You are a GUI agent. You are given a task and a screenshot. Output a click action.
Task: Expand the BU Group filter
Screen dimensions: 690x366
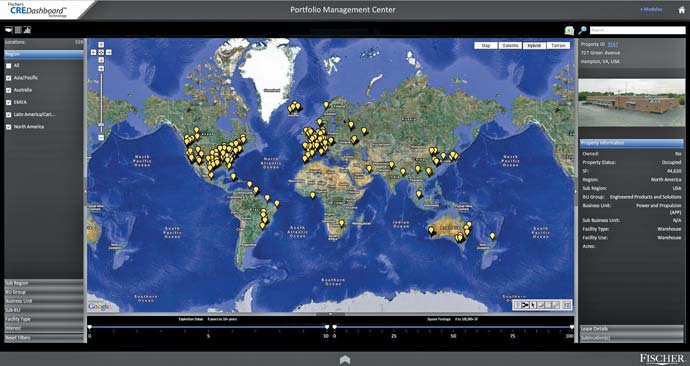(44, 292)
